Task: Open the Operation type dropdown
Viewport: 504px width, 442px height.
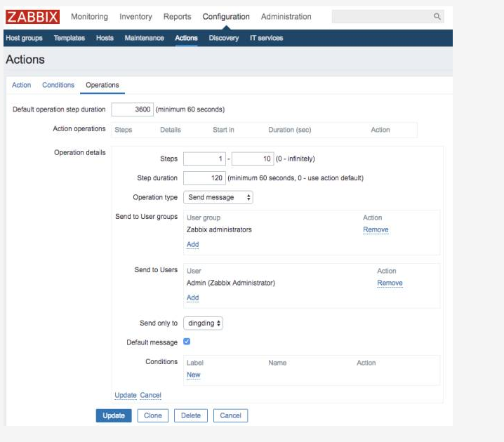Action: 218,197
